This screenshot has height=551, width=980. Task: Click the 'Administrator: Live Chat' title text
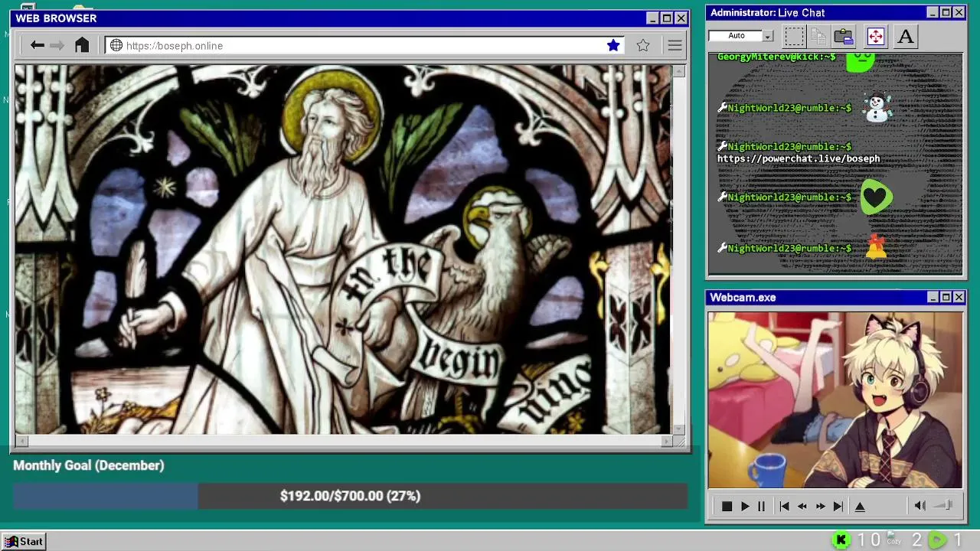(767, 12)
